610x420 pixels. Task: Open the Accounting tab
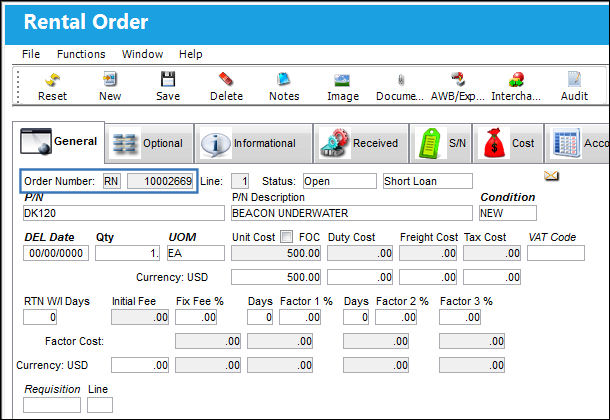click(577, 143)
